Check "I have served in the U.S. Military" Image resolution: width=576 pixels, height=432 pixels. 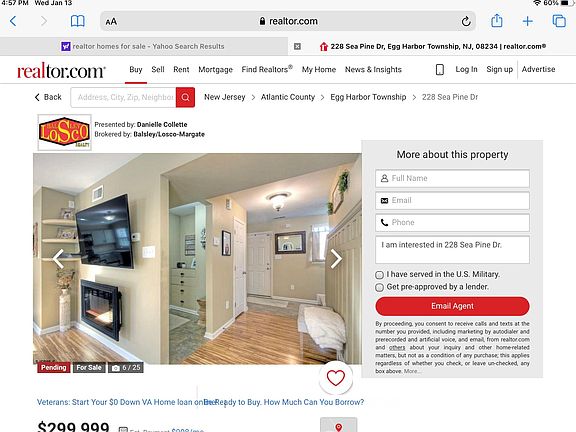379,275
